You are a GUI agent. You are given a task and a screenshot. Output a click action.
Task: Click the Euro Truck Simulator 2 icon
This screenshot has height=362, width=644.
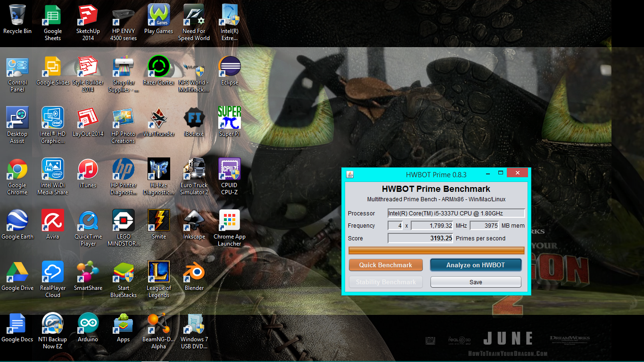(194, 169)
